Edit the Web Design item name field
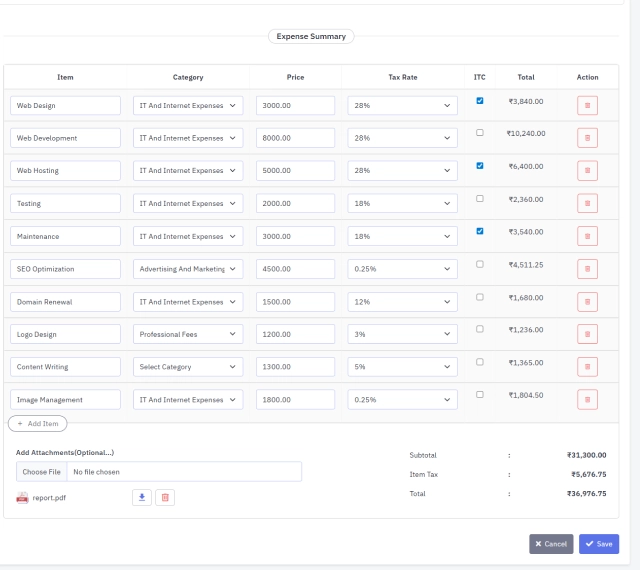The height and width of the screenshot is (570, 640). click(65, 105)
